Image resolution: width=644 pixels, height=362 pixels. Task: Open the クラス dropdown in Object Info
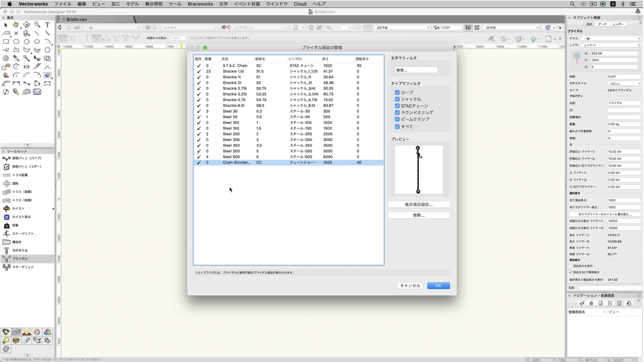(611, 38)
